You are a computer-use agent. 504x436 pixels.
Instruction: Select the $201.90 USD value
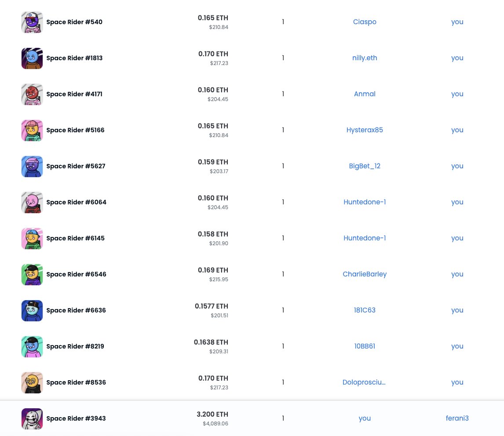[x=219, y=243]
